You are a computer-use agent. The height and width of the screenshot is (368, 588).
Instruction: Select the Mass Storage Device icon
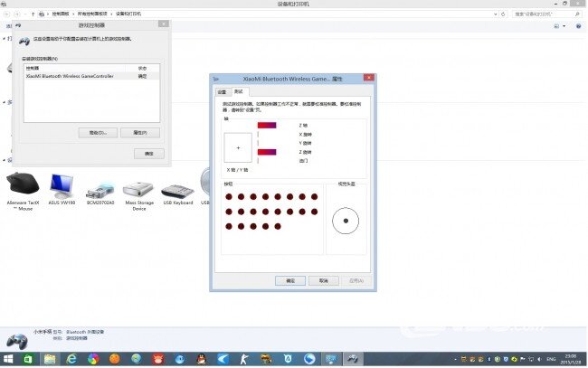point(139,195)
